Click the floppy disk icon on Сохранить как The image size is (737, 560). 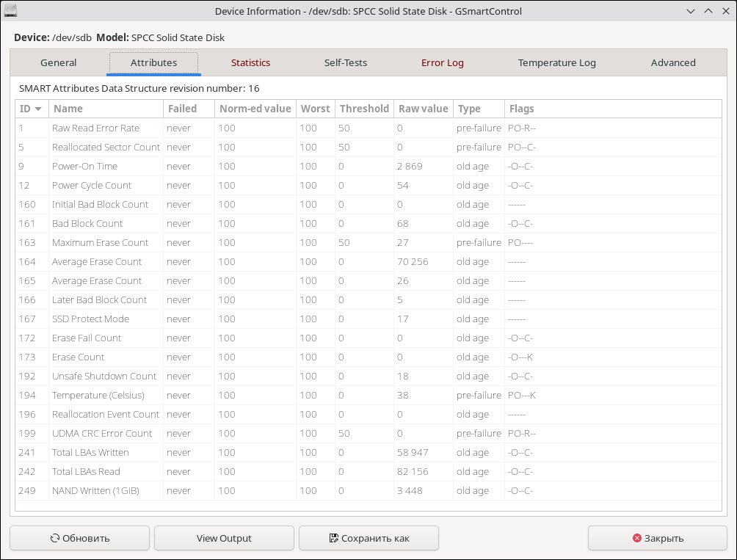click(x=334, y=538)
